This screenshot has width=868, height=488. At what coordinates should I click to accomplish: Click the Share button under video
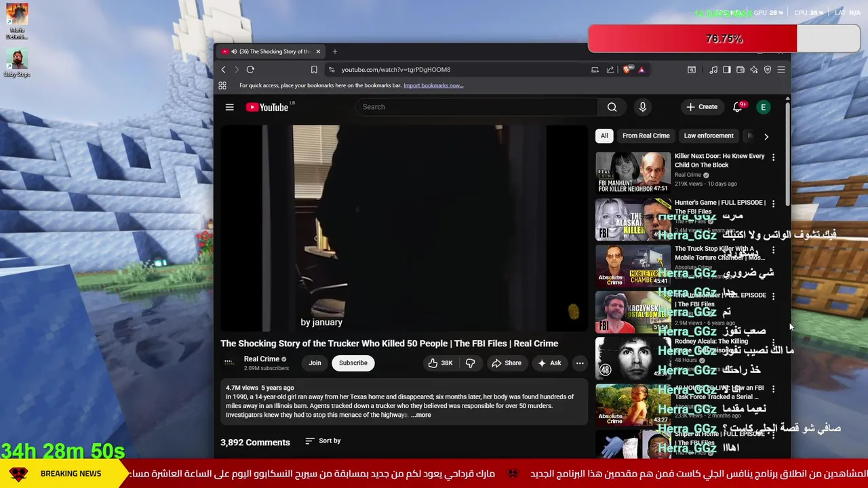[507, 363]
